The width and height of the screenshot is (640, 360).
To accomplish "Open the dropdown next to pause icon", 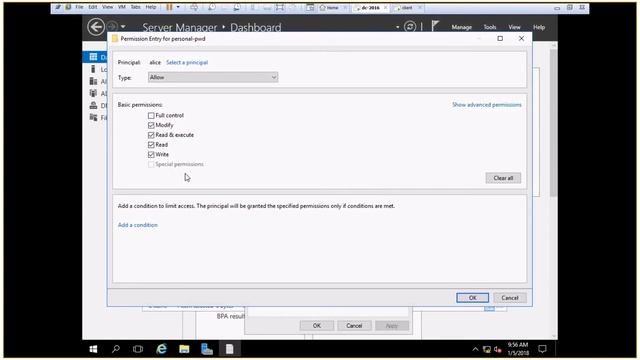I will pos(178,7).
